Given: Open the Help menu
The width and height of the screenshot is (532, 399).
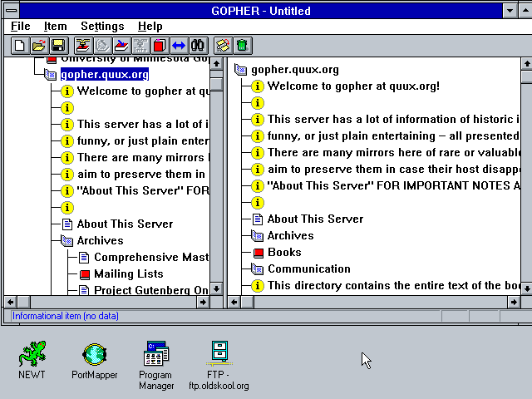Looking at the screenshot, I should 150,26.
